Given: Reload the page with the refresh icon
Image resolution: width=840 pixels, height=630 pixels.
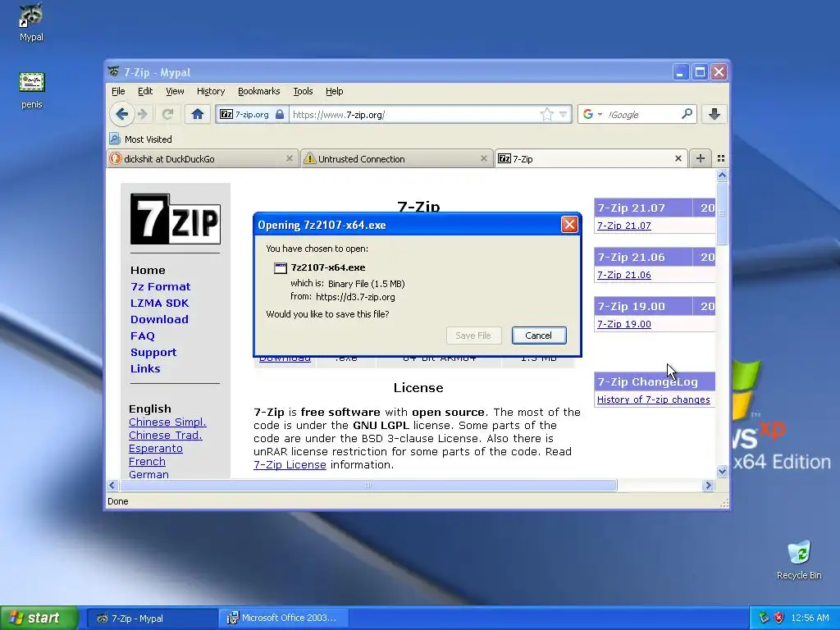Looking at the screenshot, I should pos(167,114).
